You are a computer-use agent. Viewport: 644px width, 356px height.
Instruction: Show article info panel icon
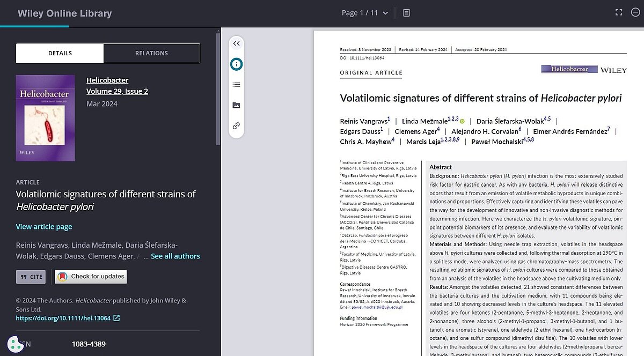pos(236,64)
